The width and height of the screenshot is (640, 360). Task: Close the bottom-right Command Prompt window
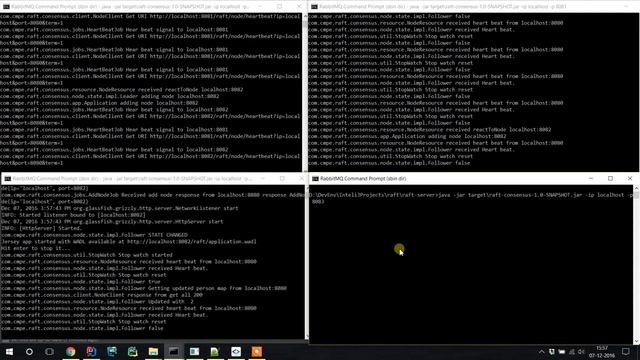630,178
